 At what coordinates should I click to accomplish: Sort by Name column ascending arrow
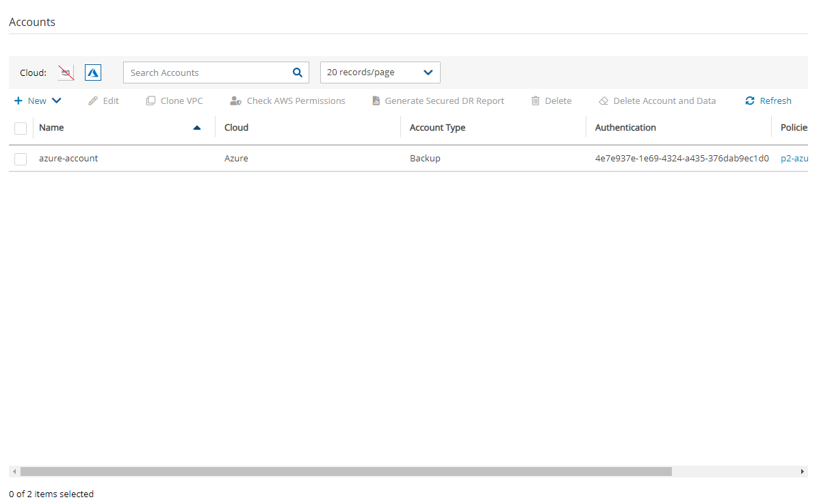click(197, 128)
